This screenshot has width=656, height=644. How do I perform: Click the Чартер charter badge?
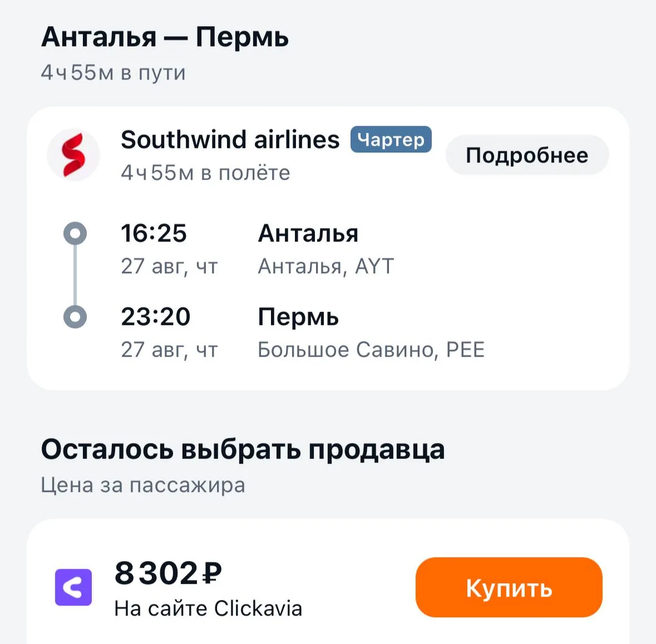click(391, 139)
